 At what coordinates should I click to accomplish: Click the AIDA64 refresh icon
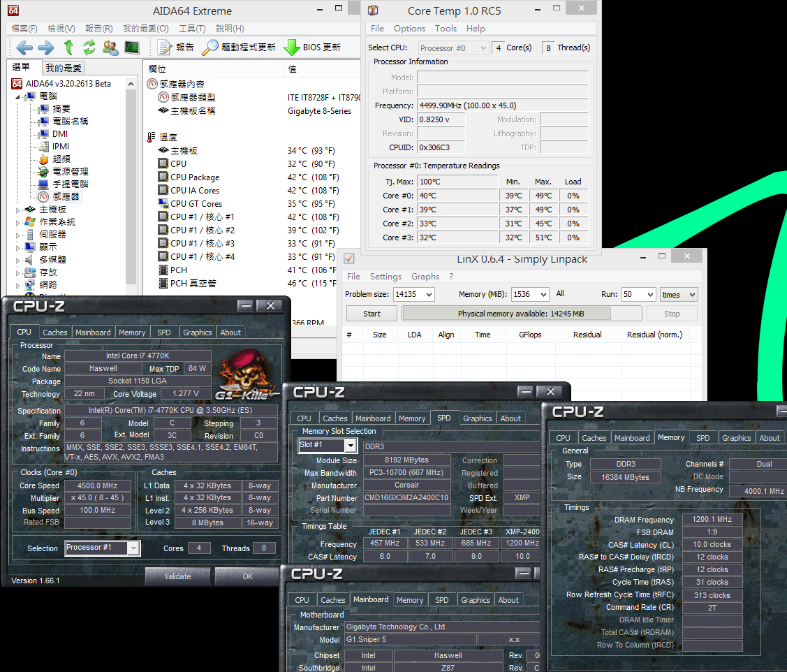pos(89,48)
